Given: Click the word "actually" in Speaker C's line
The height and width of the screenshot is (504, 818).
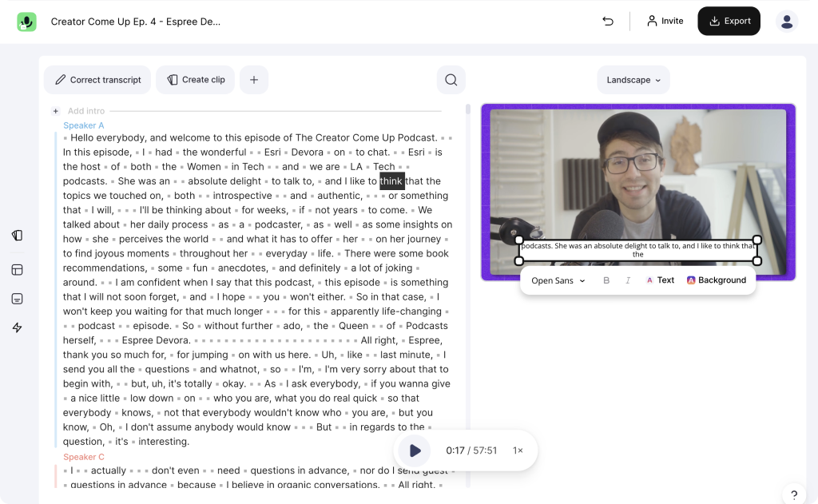Looking at the screenshot, I should pyautogui.click(x=109, y=470).
